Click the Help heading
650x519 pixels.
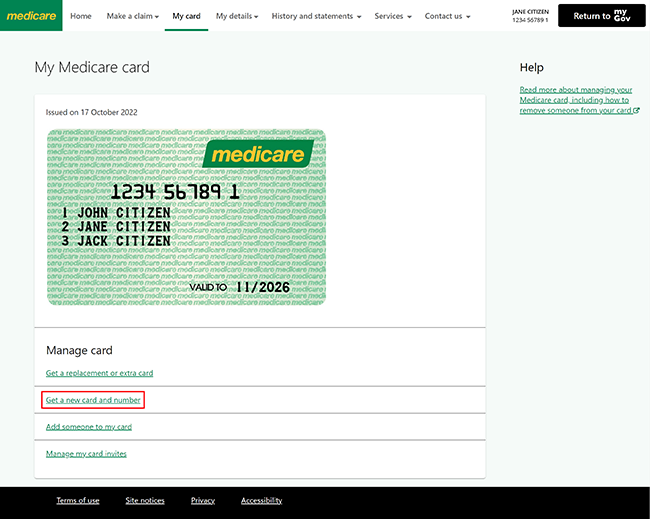coord(531,68)
